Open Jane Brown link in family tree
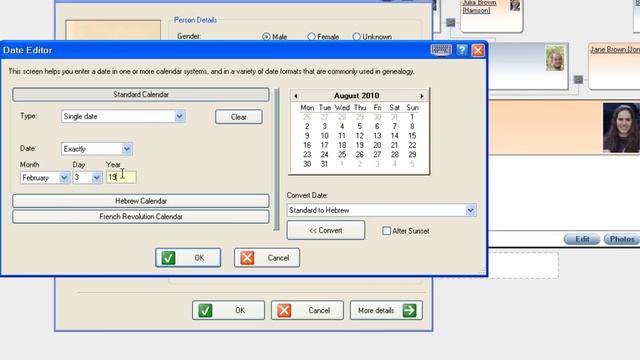The image size is (640, 360). pos(615,49)
